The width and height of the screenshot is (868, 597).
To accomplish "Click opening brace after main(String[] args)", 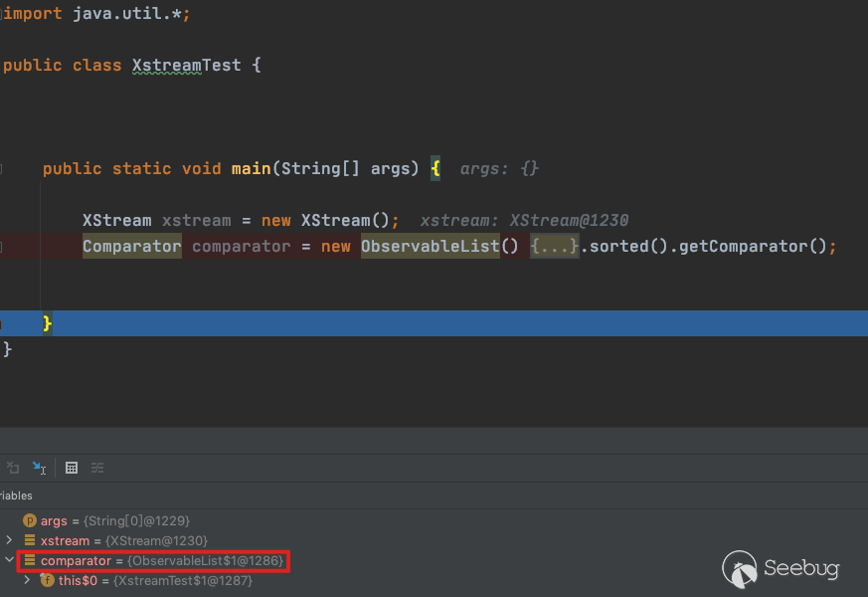I will (x=435, y=168).
